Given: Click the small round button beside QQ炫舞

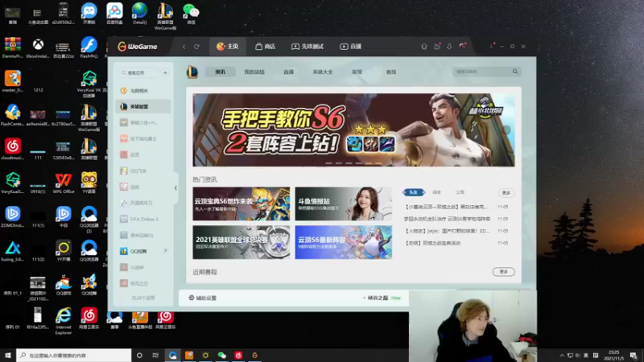Looking at the screenshot, I should pyautogui.click(x=166, y=251).
